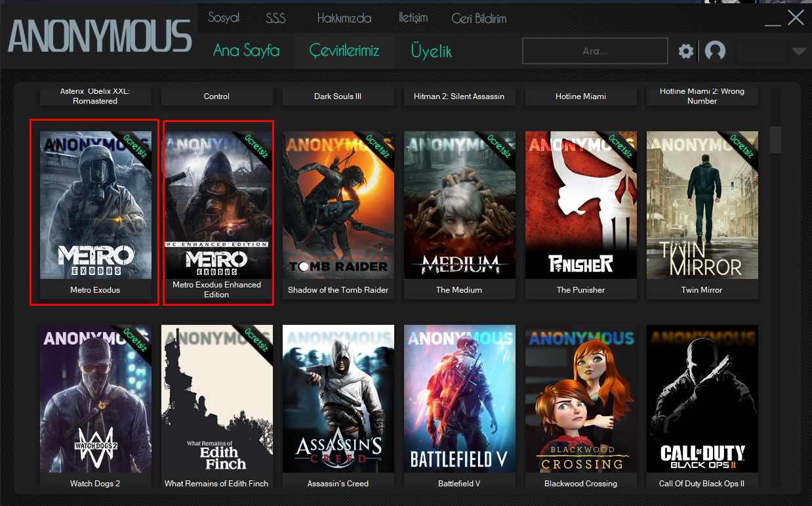Open The Punisher game cover

coord(581,205)
